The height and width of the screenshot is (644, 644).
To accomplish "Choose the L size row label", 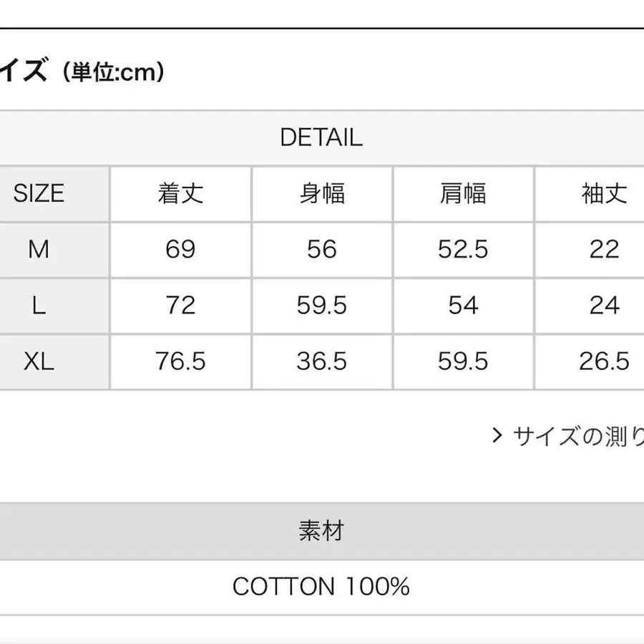I will pyautogui.click(x=39, y=306).
